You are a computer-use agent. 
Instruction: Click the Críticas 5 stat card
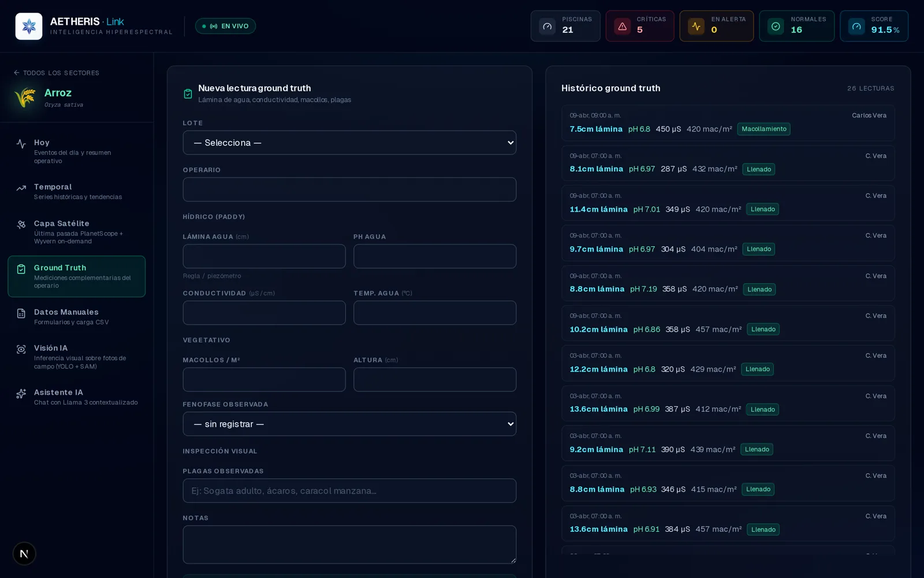point(640,26)
